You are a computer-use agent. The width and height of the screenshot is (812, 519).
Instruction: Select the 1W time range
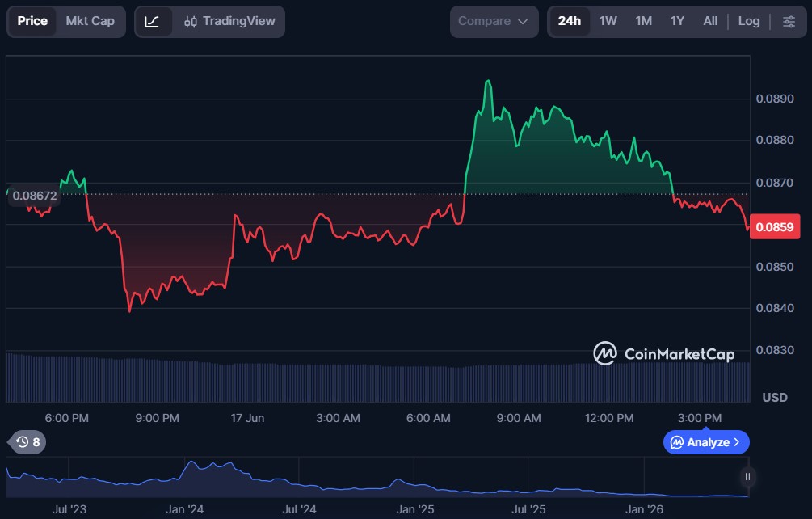pos(608,21)
